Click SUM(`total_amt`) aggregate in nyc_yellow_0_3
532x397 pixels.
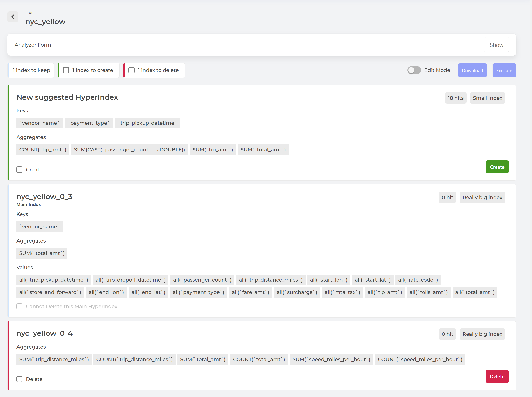42,253
